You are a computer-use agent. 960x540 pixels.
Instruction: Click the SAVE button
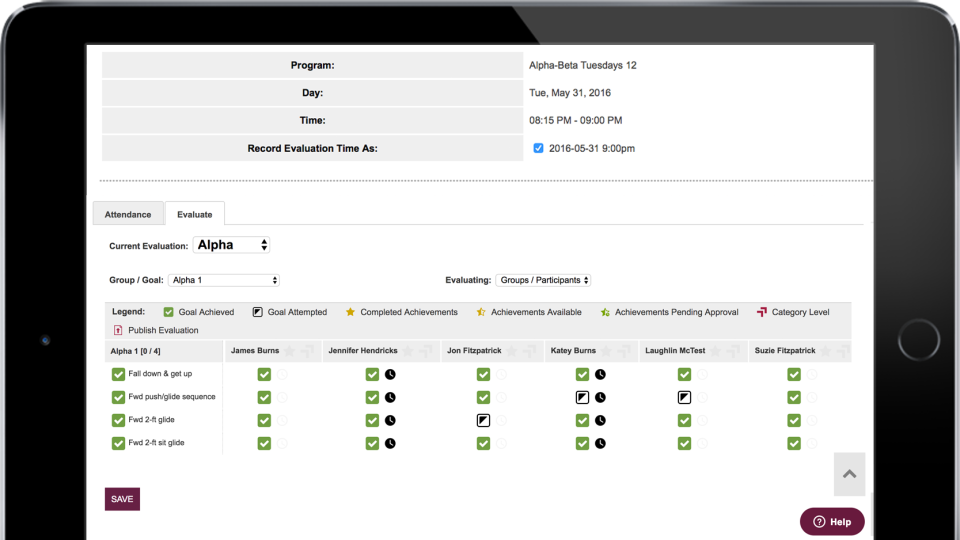point(122,499)
